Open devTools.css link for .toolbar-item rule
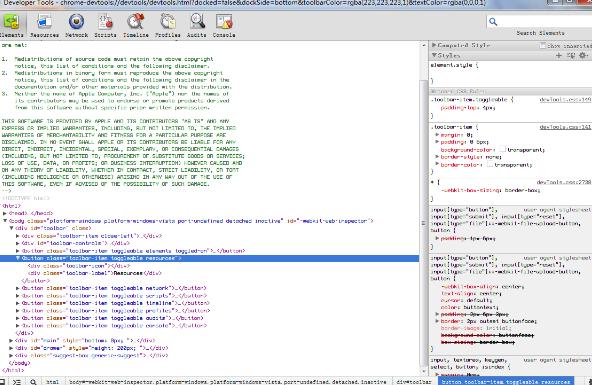This screenshot has height=385, width=592. [x=565, y=127]
